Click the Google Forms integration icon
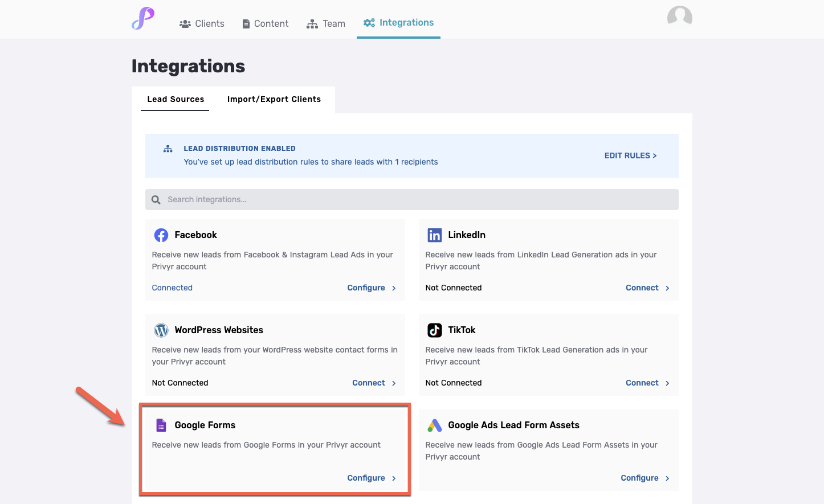824x504 pixels. point(161,425)
